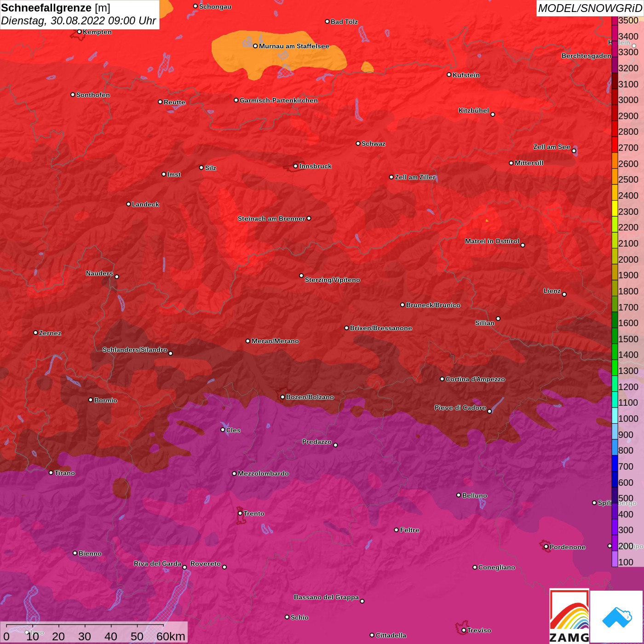Click the Kufstein location dot

(x=449, y=75)
